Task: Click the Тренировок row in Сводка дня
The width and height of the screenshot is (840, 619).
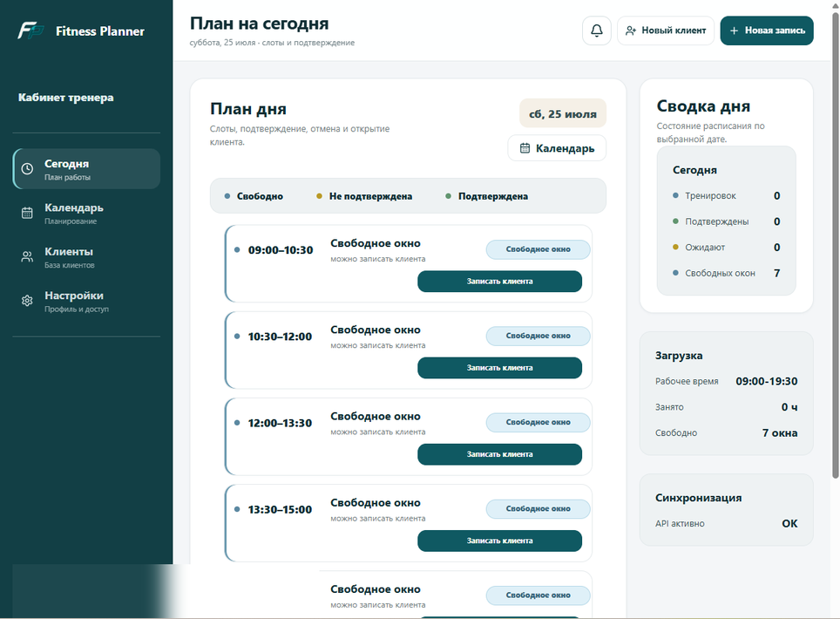Action: pos(727,195)
